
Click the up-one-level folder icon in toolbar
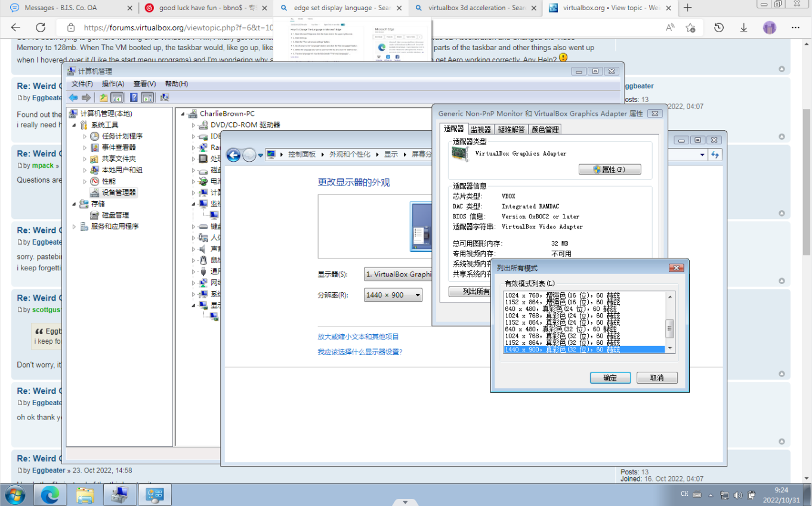[104, 97]
